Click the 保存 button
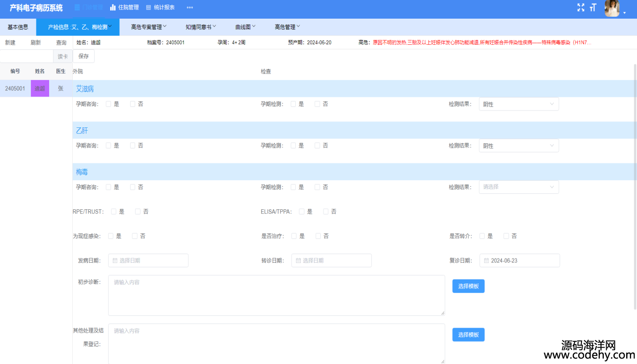This screenshot has width=637, height=364. coord(84,56)
